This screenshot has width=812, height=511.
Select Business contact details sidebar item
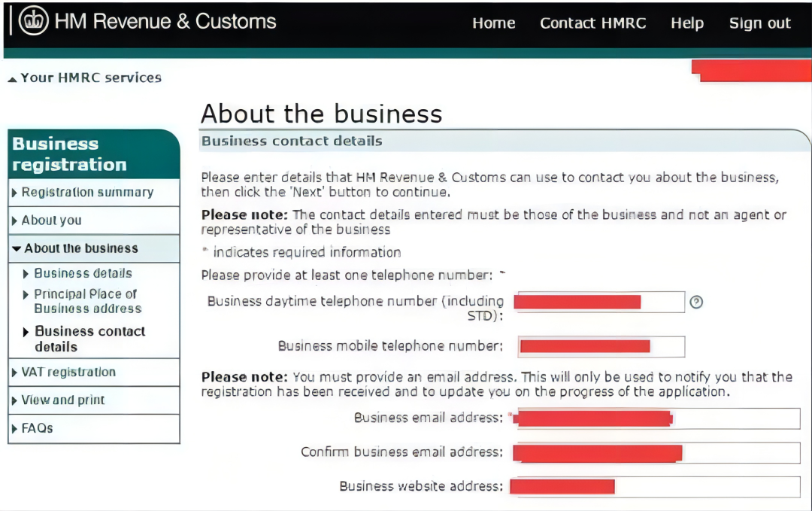[x=89, y=339]
